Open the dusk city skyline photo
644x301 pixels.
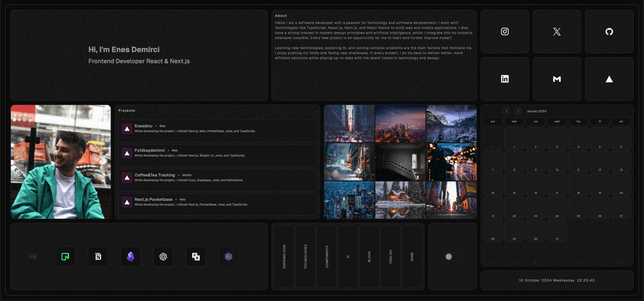[401, 124]
